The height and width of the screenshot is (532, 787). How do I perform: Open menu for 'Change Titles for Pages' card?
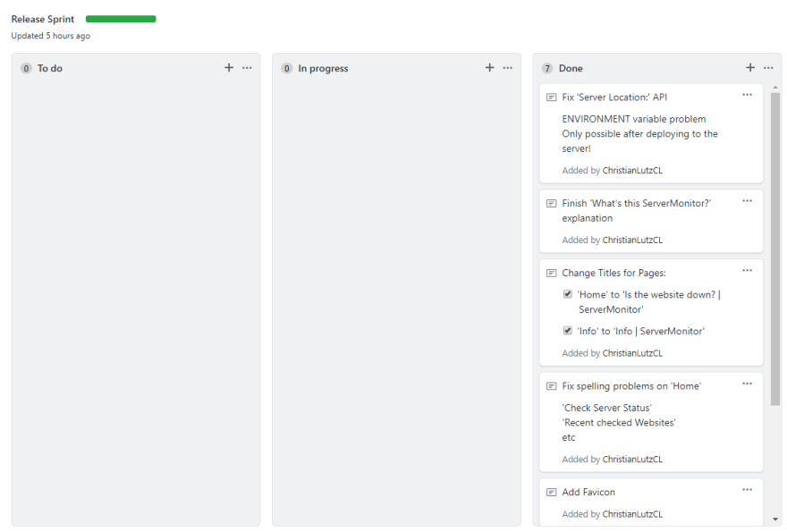click(748, 271)
